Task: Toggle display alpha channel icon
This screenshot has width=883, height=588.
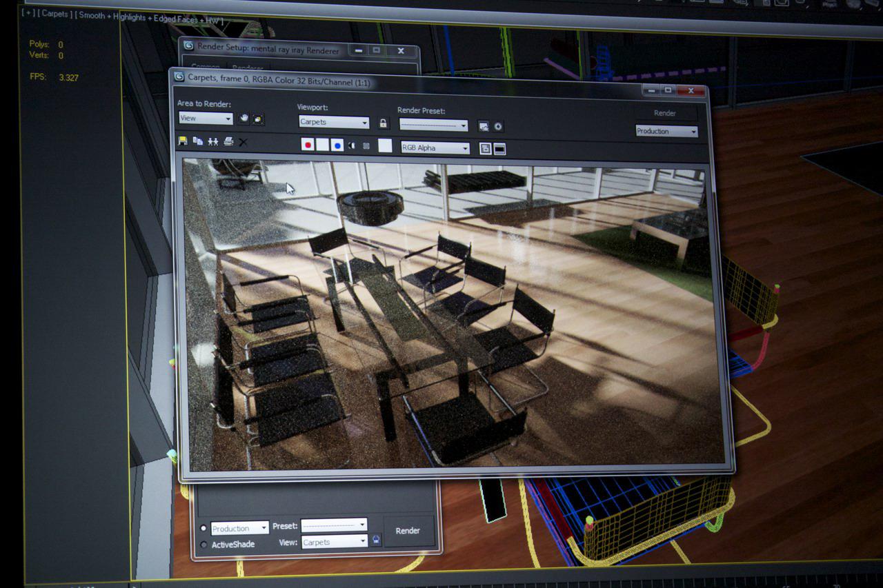Action: (352, 145)
